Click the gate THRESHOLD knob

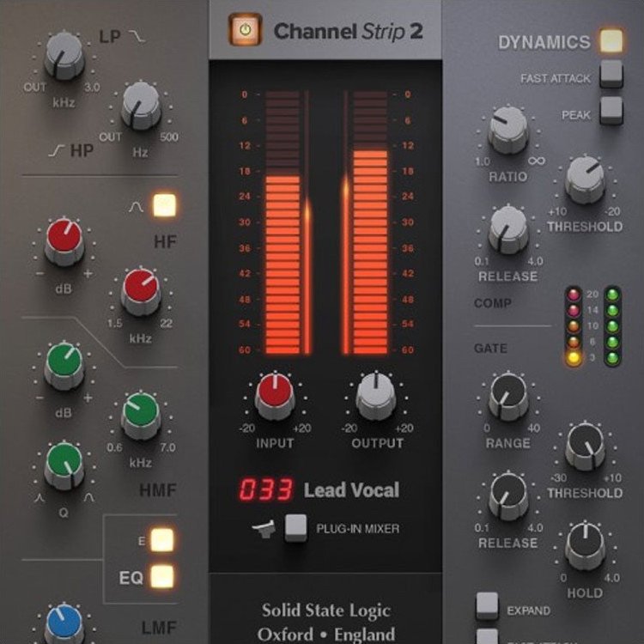tap(585, 447)
